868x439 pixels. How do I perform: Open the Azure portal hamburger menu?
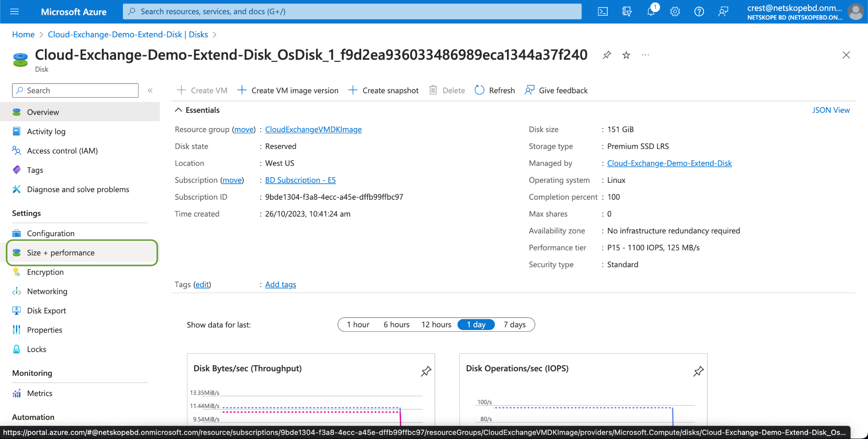point(14,11)
